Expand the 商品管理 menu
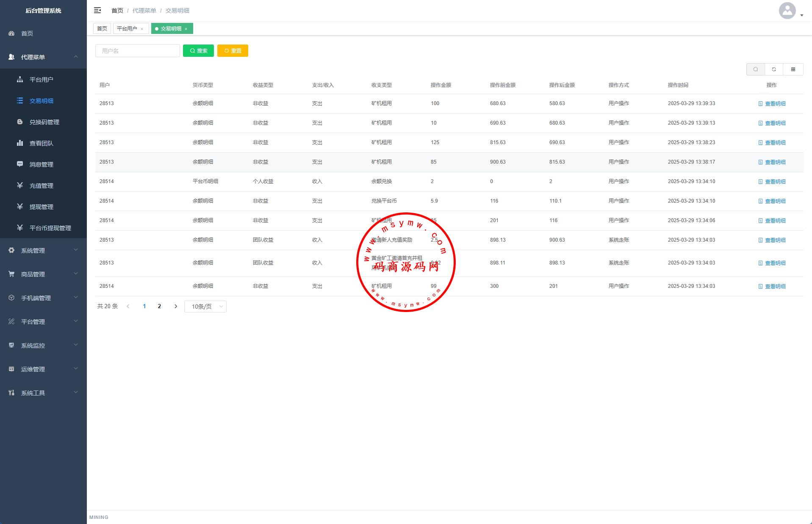 43,274
